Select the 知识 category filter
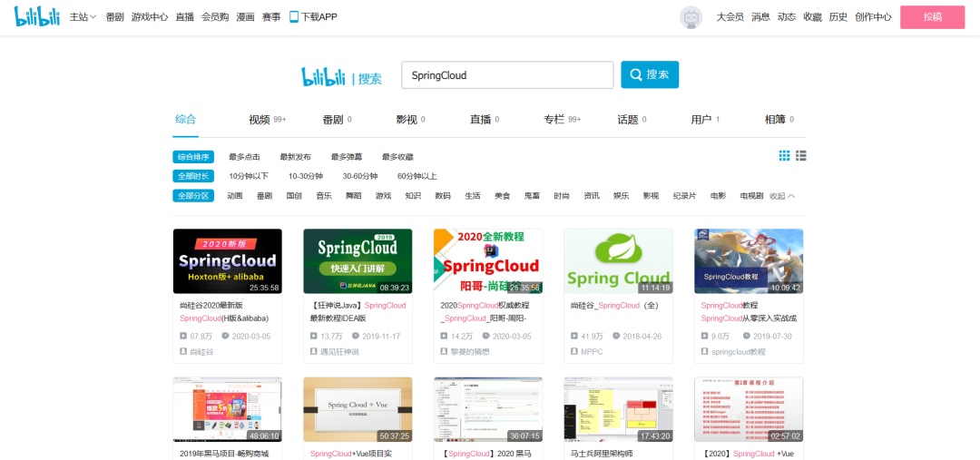Screen dimensions: 980x460 point(413,196)
